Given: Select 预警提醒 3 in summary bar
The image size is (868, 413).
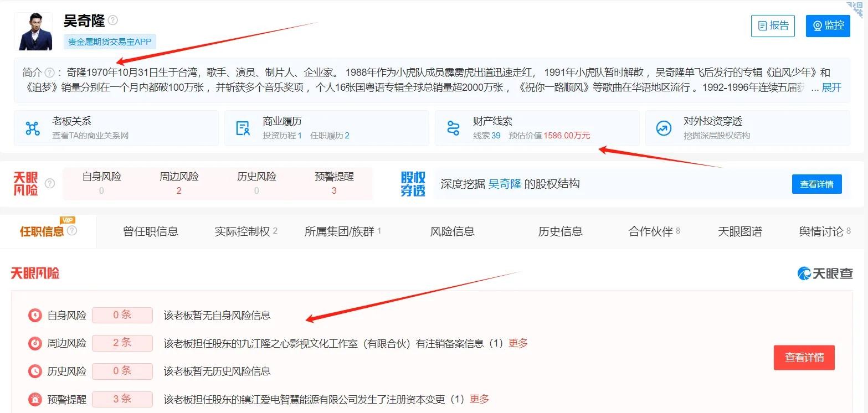Looking at the screenshot, I should 334,183.
